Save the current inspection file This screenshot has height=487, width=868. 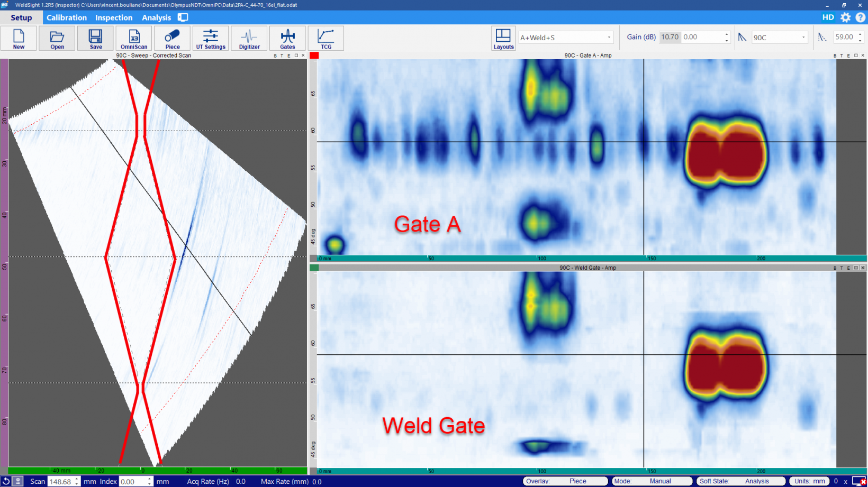click(x=95, y=38)
